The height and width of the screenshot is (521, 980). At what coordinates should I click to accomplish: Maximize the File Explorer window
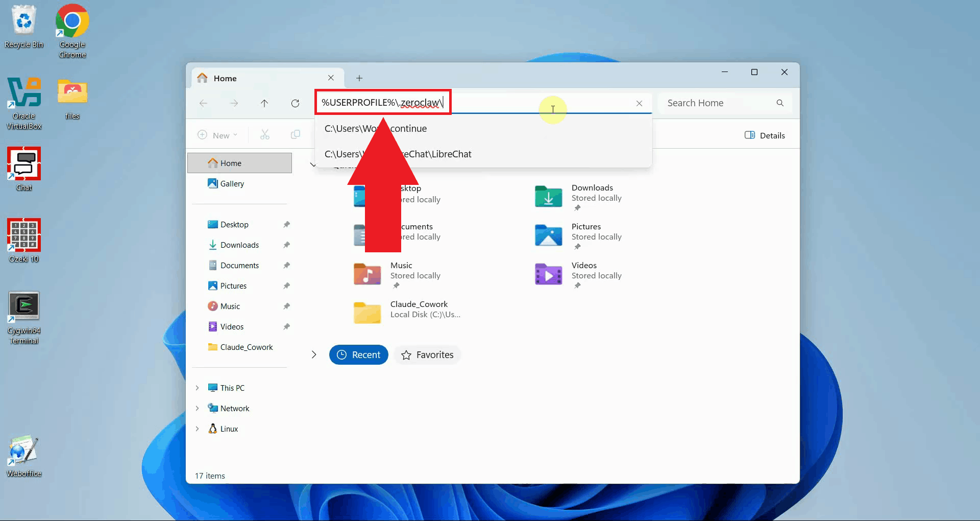[x=754, y=72]
